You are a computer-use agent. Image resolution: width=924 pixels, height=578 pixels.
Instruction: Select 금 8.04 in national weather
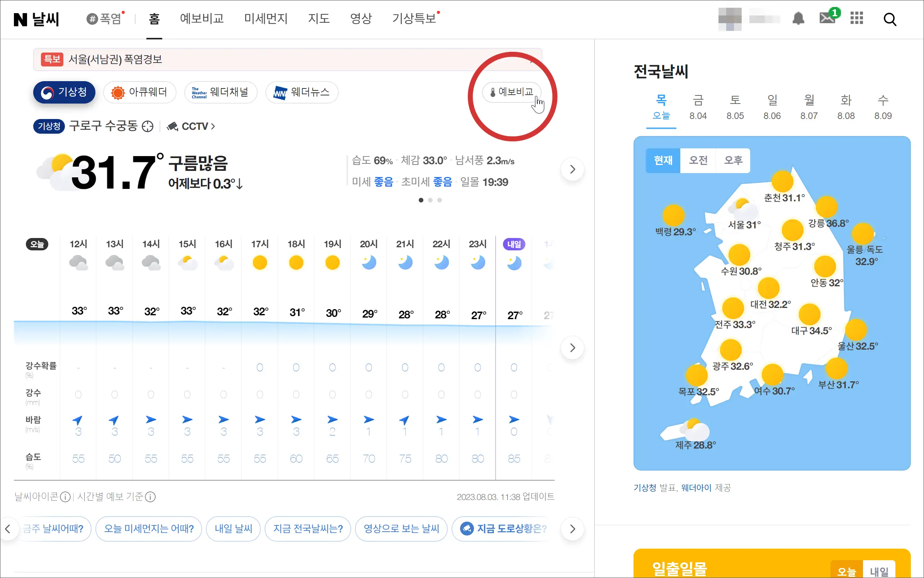pos(698,107)
